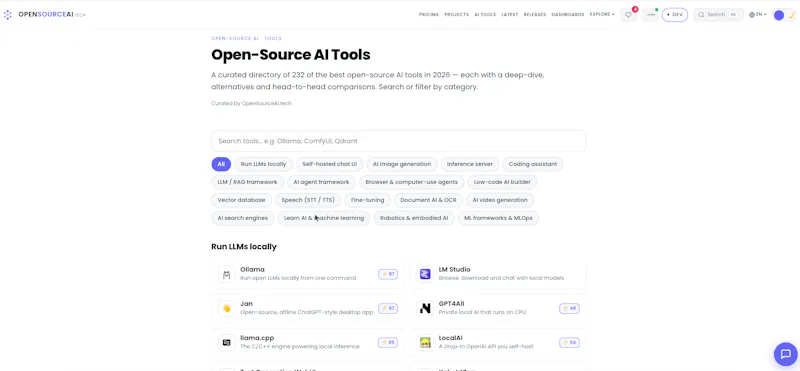
Task: Click the GPT4All score badge 49
Action: click(x=569, y=308)
